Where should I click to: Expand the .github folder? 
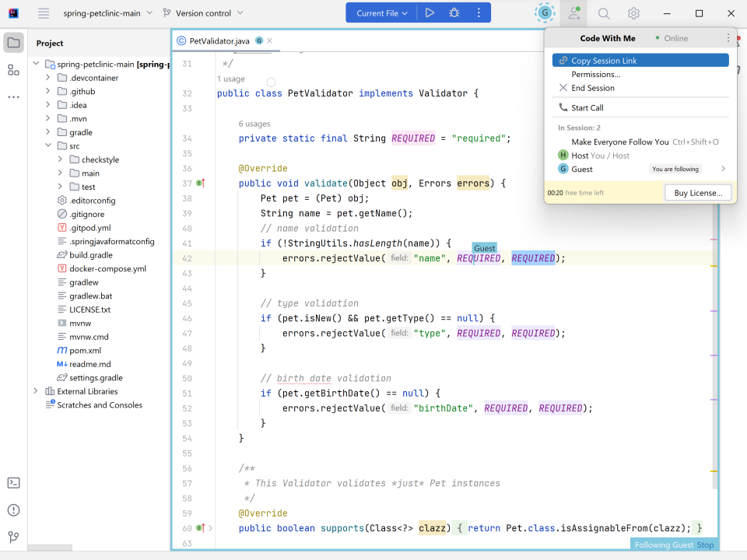point(47,91)
